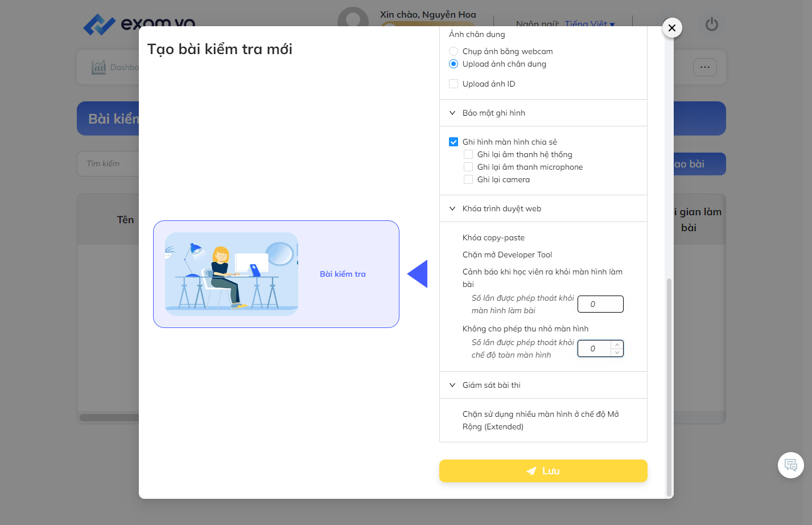The image size is (812, 525).
Task: Collapse the Bảo mật ghi hình section
Action: point(543,113)
